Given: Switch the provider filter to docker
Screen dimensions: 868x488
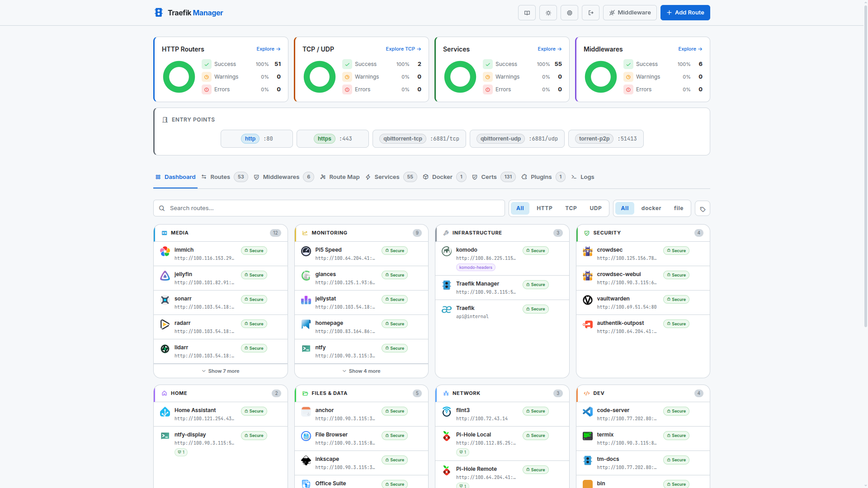Looking at the screenshot, I should [x=651, y=208].
